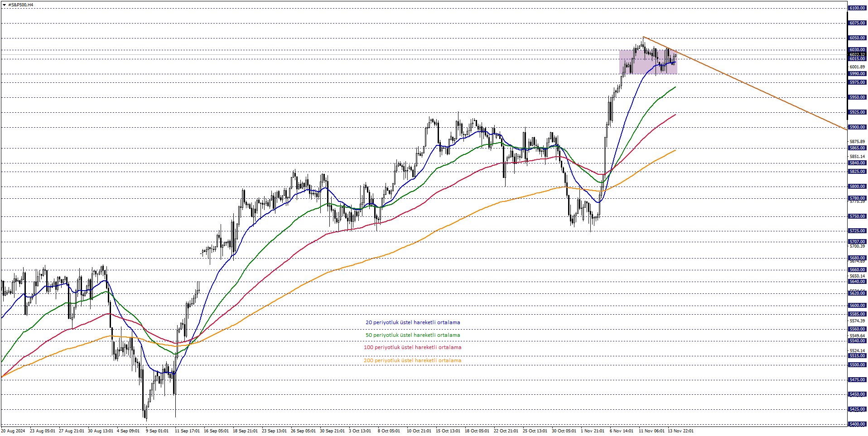
Task: Click the 5475.00 price level label
Action: 857,380
